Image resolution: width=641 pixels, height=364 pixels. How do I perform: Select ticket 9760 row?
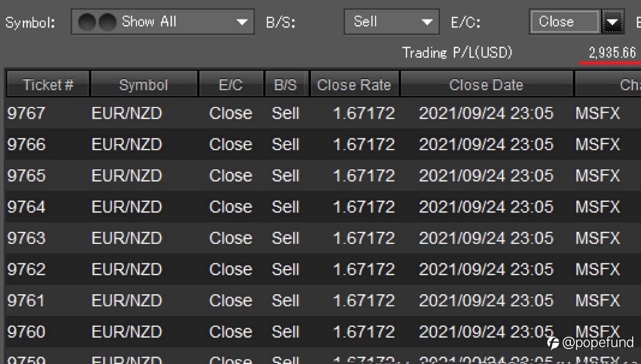[x=26, y=332]
